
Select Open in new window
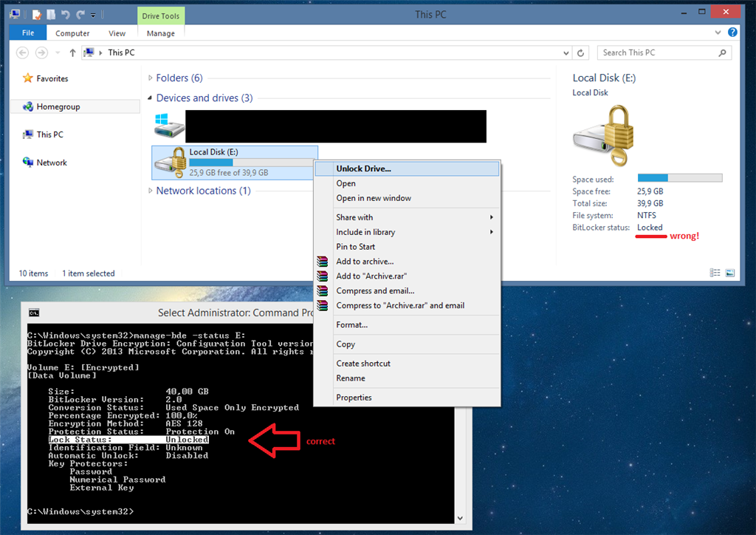coord(407,198)
